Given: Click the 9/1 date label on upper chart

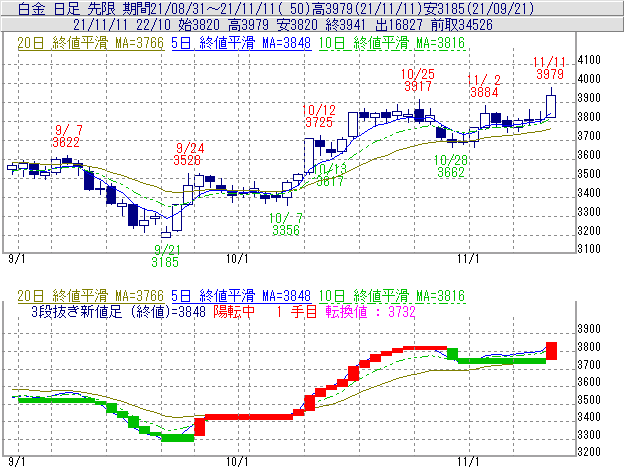Looking at the screenshot, I should tap(16, 259).
